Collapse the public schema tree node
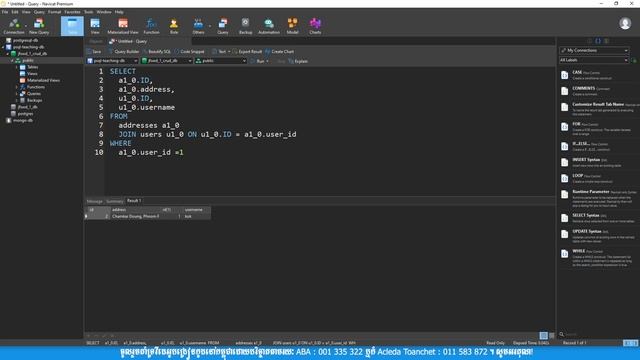This screenshot has height=360, width=640. coord(12,60)
